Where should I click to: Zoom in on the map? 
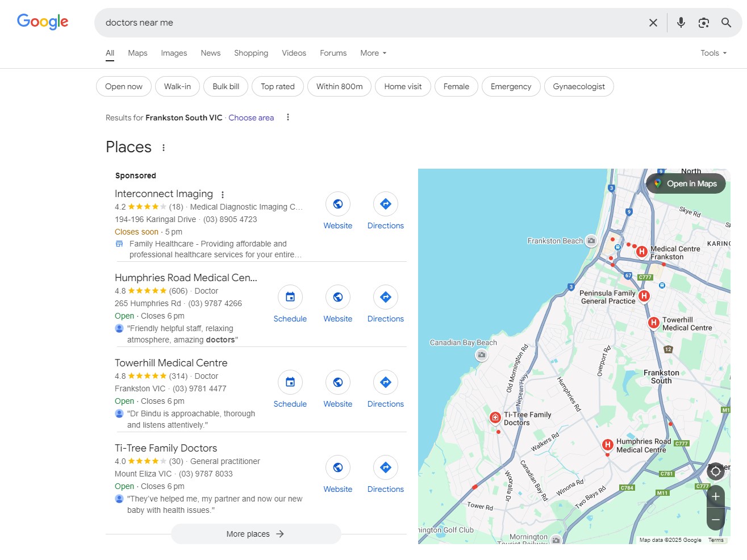pyautogui.click(x=715, y=496)
